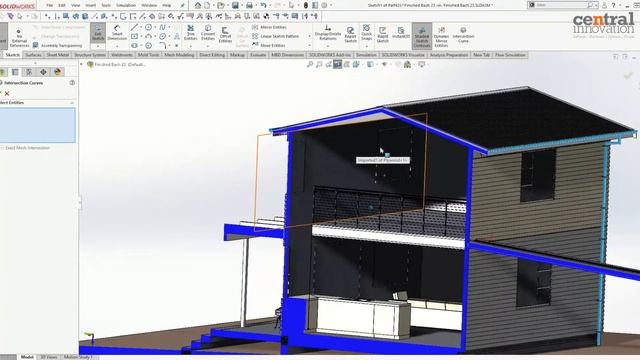This screenshot has height=360, width=640.
Task: Click the Rapid Sketch tool
Action: click(382, 34)
